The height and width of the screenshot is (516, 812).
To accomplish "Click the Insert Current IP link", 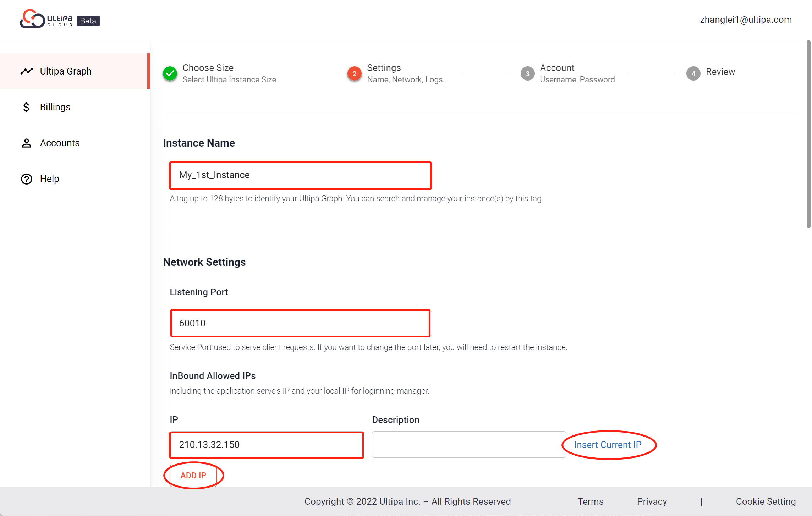I will pos(608,445).
